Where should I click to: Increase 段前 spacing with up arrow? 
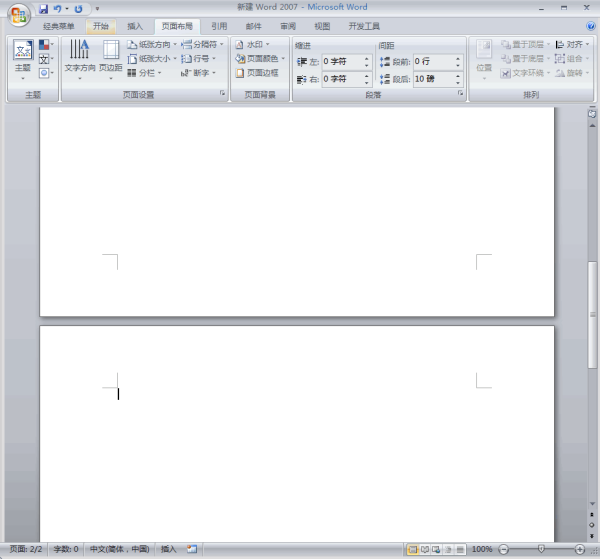coord(458,58)
